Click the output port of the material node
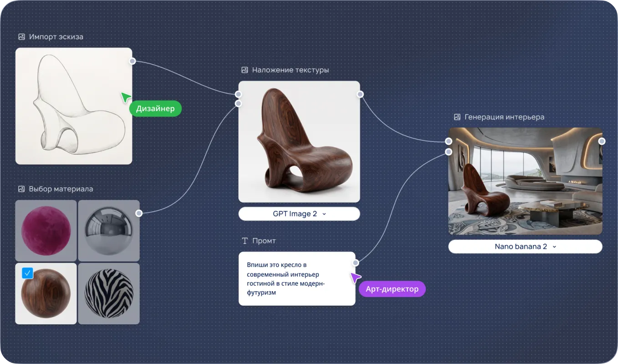Viewport: 618px width, 364px height. (139, 213)
